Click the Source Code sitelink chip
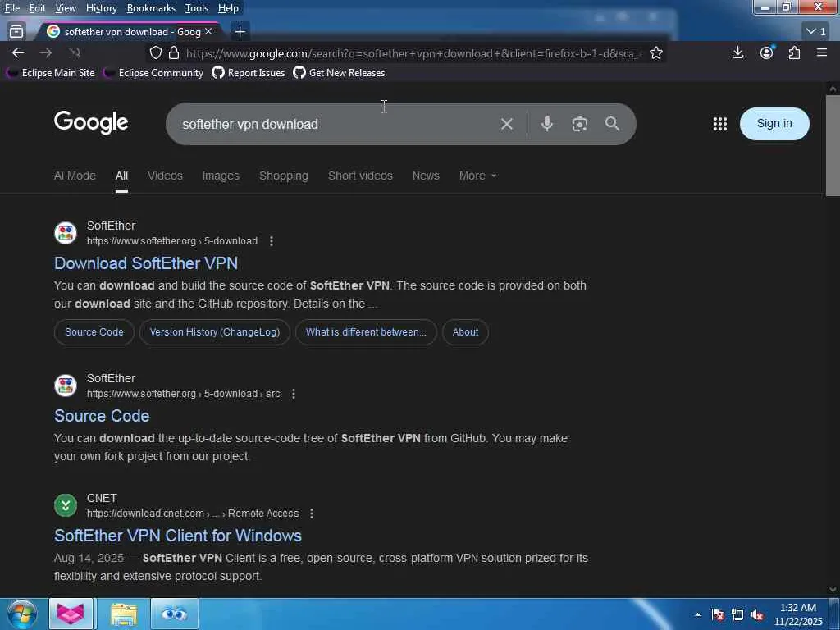 [94, 332]
